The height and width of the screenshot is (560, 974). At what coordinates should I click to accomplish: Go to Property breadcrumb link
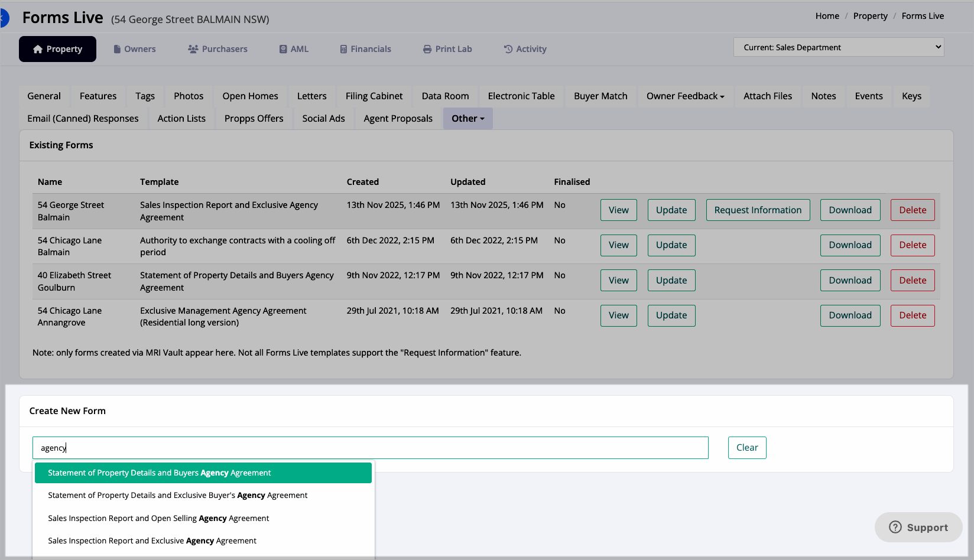870,16
